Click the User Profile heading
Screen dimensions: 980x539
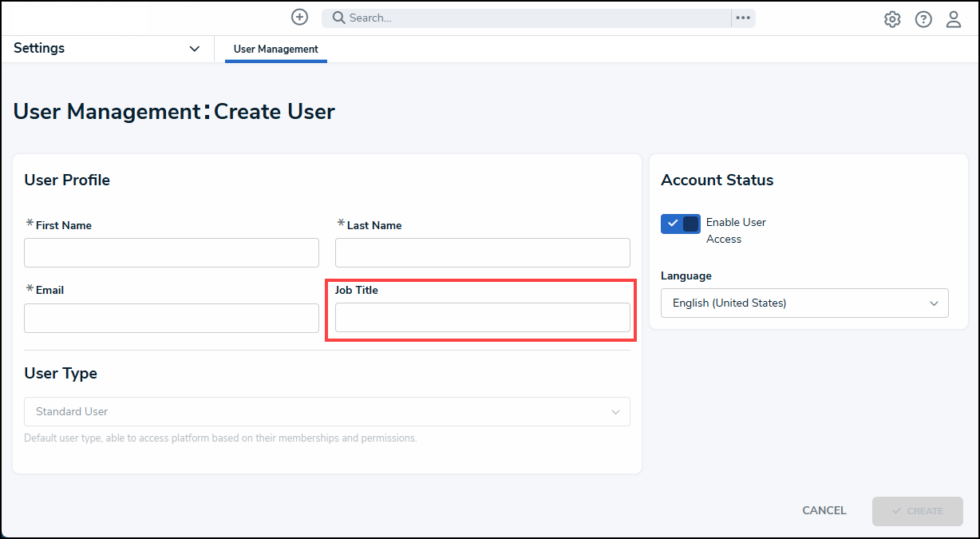[x=67, y=180]
